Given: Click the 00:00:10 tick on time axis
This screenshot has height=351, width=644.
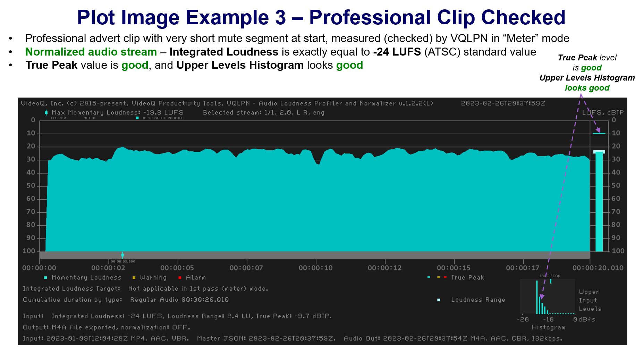Looking at the screenshot, I should point(316,261).
